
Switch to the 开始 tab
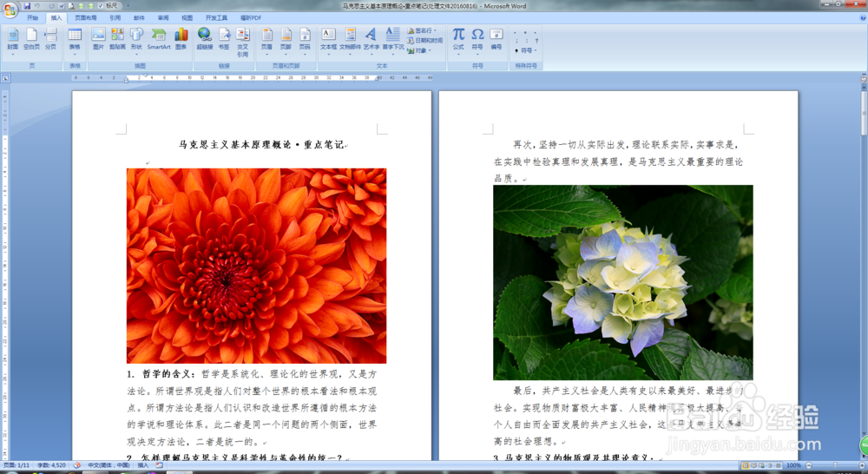(x=33, y=17)
